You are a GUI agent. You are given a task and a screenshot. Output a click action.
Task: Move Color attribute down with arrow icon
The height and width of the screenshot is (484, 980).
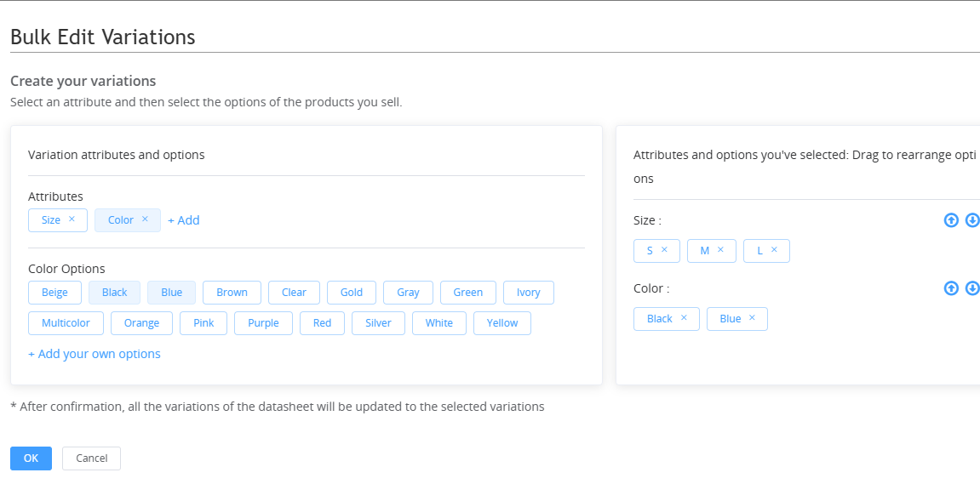click(971, 288)
